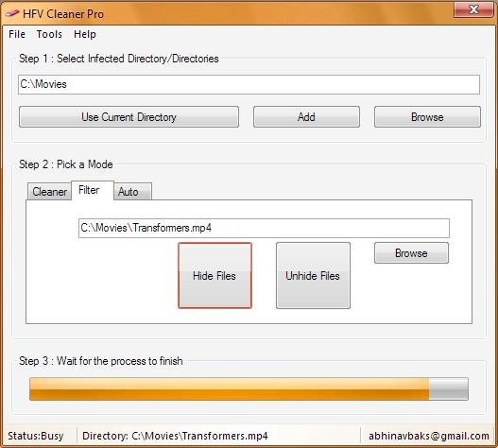Click the Add directory button
498x448 pixels.
[x=306, y=117]
